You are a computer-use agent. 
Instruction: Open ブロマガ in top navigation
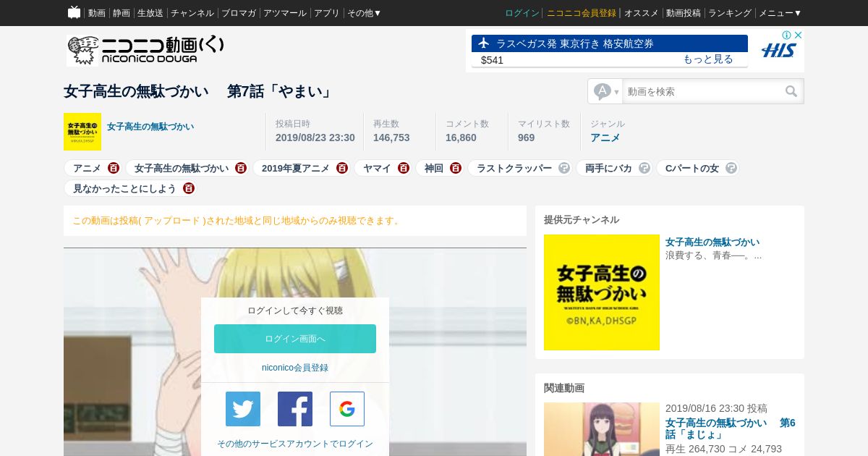point(239,13)
